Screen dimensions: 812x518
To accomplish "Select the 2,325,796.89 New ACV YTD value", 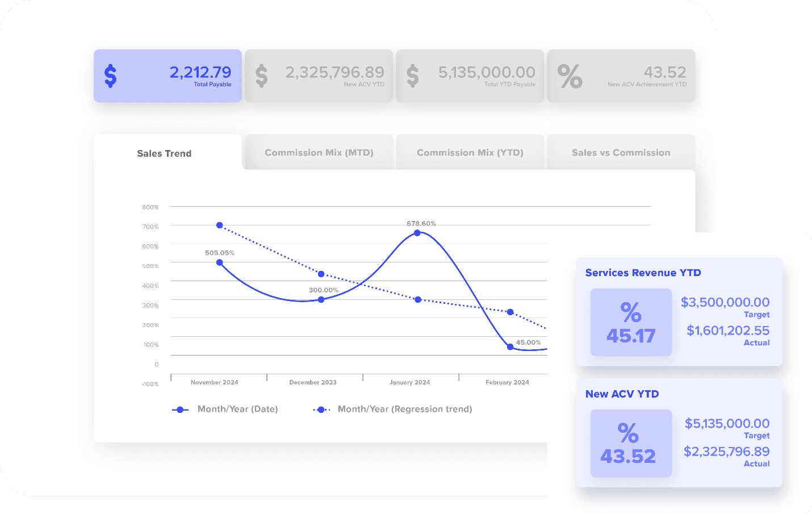I will tap(334, 72).
